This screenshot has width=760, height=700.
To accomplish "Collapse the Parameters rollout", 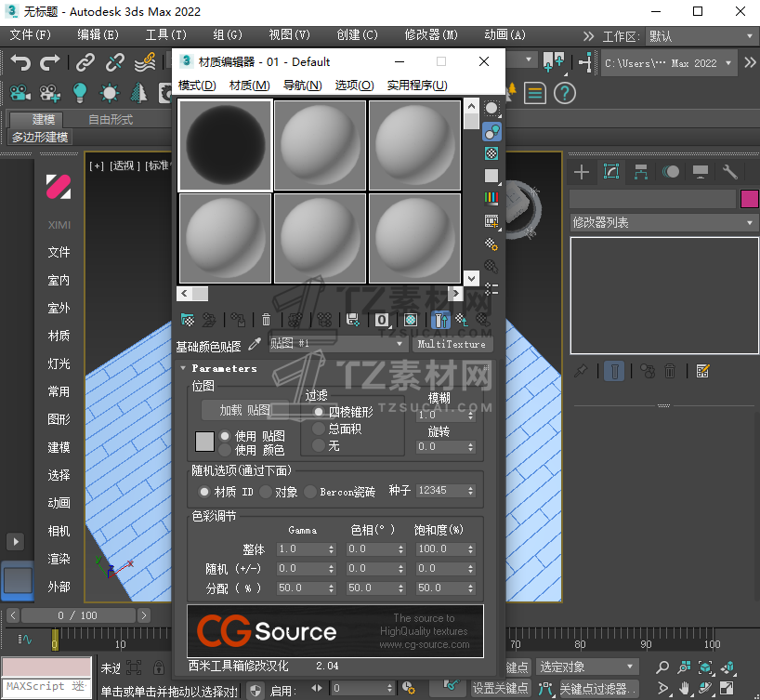I will [x=184, y=368].
